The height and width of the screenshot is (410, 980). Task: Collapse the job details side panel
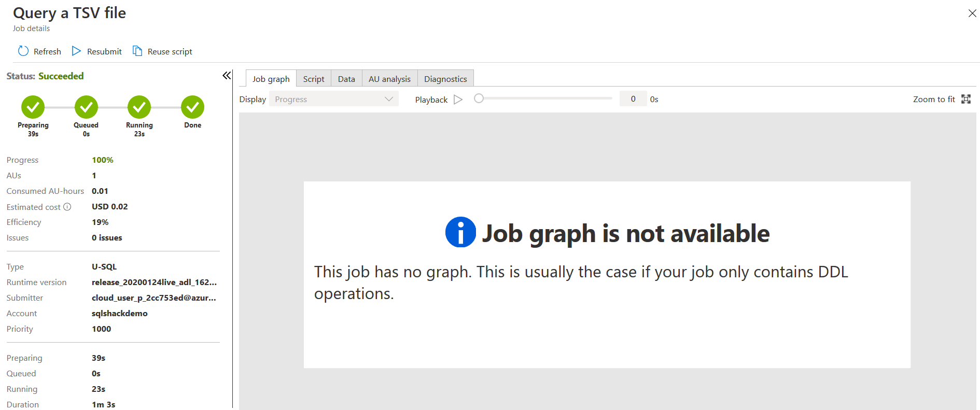point(227,76)
